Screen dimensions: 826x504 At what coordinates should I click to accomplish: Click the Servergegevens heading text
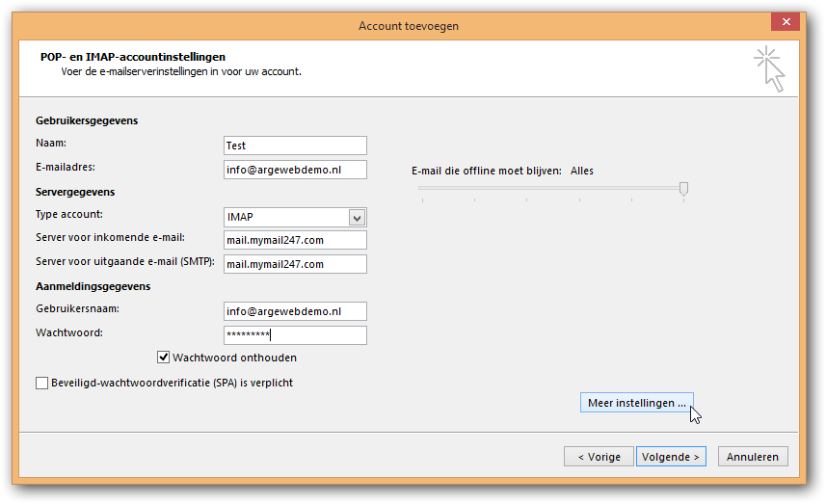75,192
